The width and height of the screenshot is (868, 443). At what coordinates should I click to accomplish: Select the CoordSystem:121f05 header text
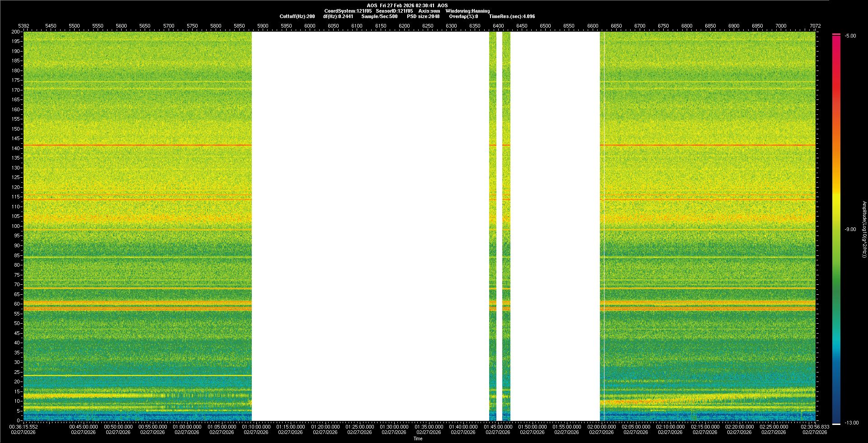(x=348, y=11)
